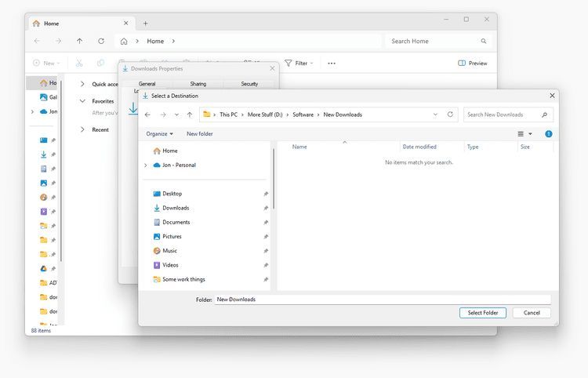This screenshot has width=588, height=378.
Task: Click the Back arrow in the Select a Destination dialog
Action: (147, 114)
